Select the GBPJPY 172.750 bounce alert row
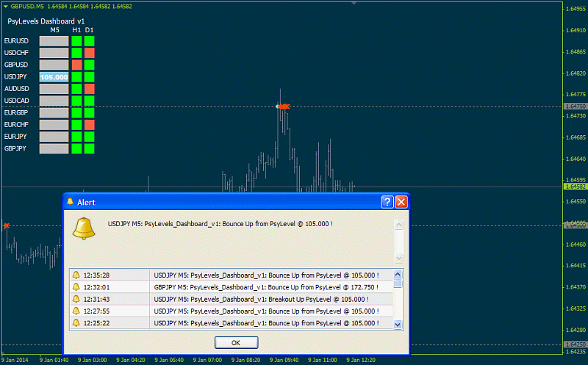Image resolution: width=588 pixels, height=365 pixels. click(270, 287)
